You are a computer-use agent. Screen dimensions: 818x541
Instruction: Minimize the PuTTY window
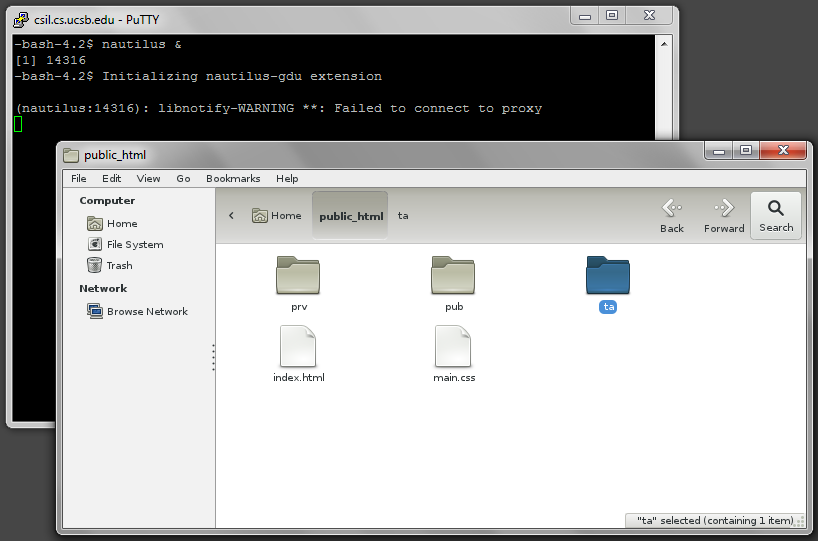click(x=585, y=16)
